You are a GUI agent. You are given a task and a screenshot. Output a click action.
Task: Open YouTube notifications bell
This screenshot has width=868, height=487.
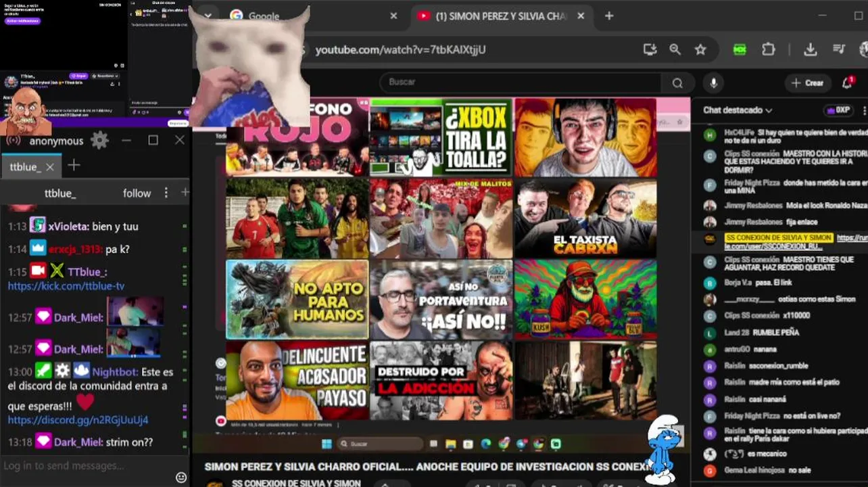[x=846, y=83]
